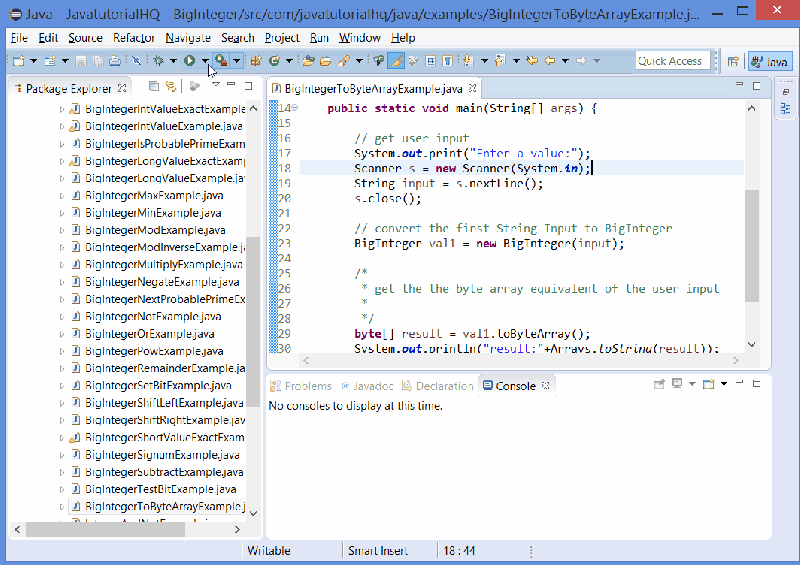Screen dimensions: 800x565
Task: Open the Project menu
Action: 282,38
